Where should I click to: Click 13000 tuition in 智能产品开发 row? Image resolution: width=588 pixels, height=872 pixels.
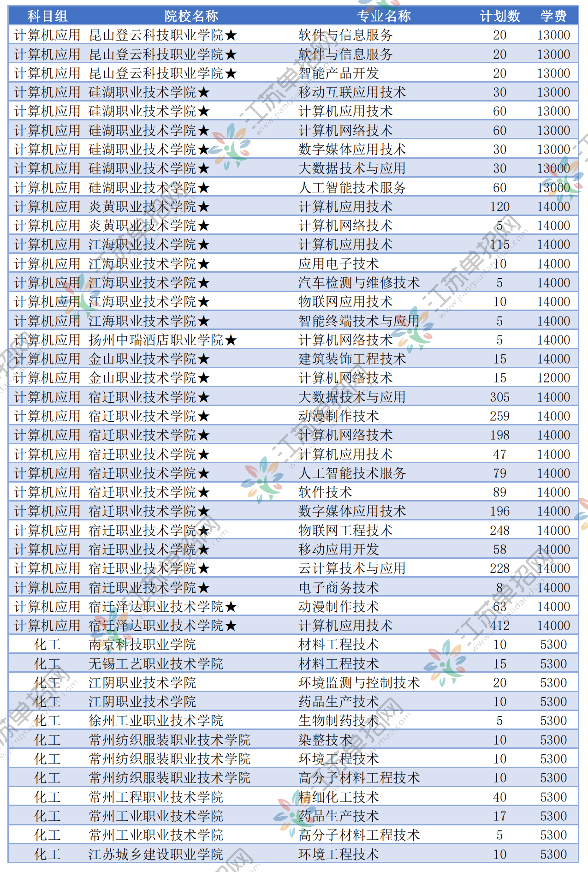coord(553,73)
